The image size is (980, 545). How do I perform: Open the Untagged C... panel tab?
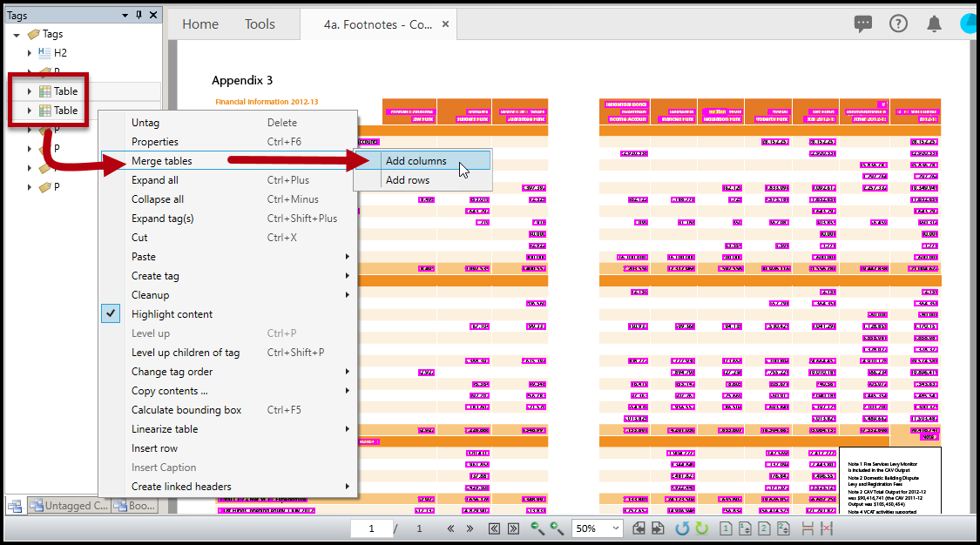point(70,506)
